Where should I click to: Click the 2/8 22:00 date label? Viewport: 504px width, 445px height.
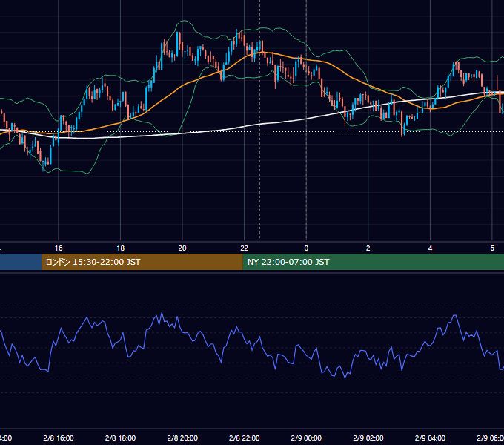[245, 438]
